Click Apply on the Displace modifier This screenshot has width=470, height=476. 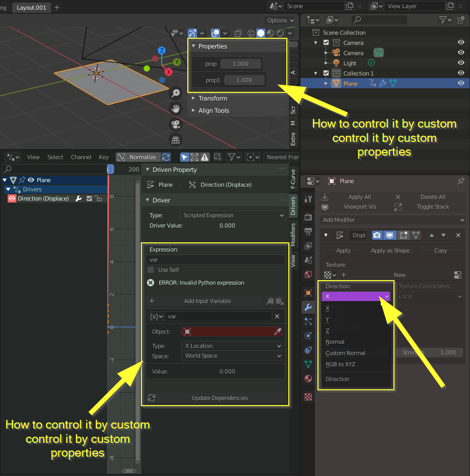coord(343,250)
